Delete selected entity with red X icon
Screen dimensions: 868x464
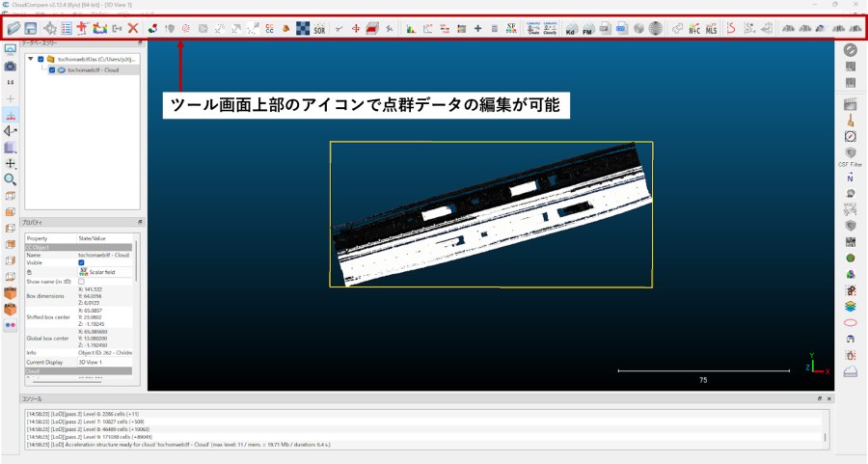pyautogui.click(x=133, y=28)
